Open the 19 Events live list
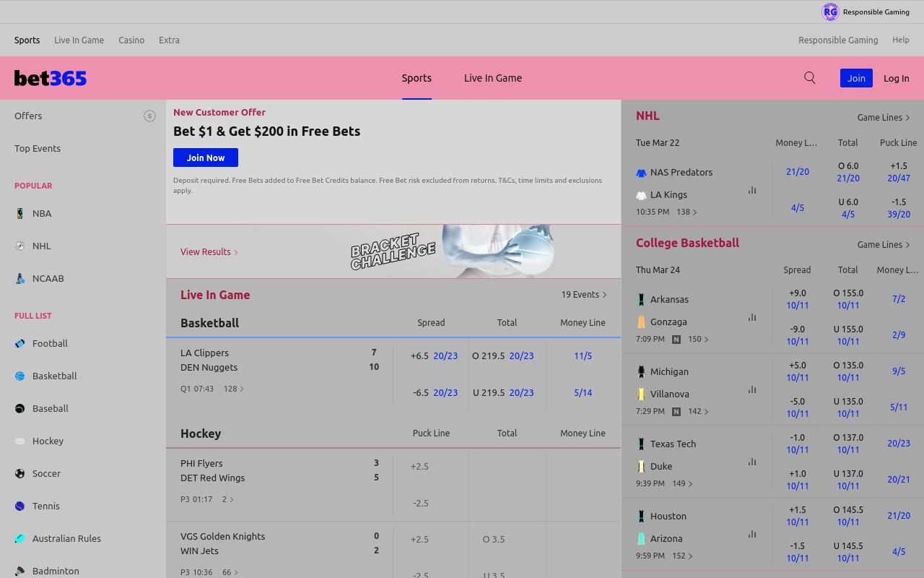The width and height of the screenshot is (924, 578). click(x=584, y=294)
